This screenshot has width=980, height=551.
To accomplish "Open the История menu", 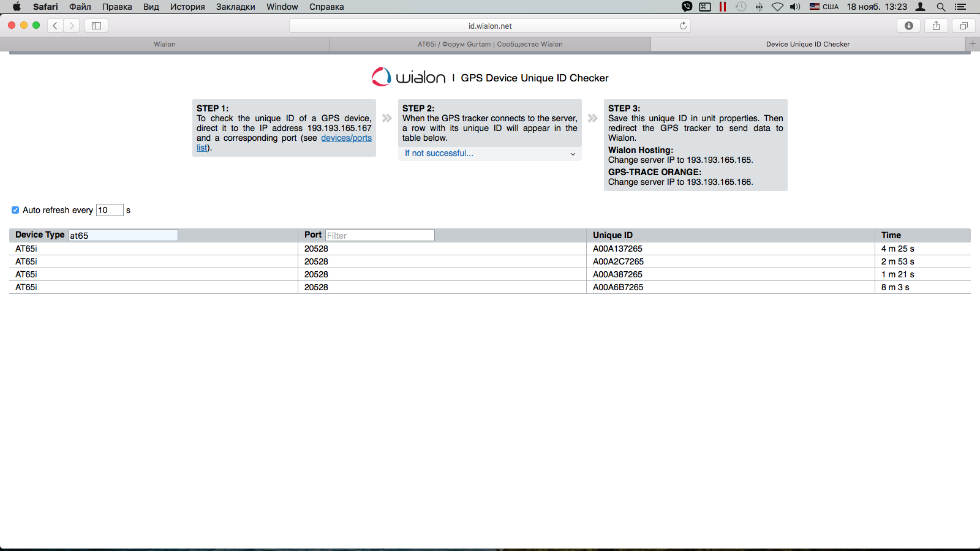I will pyautogui.click(x=187, y=7).
